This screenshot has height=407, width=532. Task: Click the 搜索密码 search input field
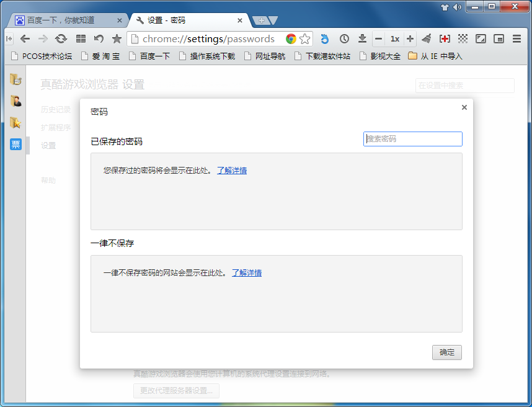412,138
